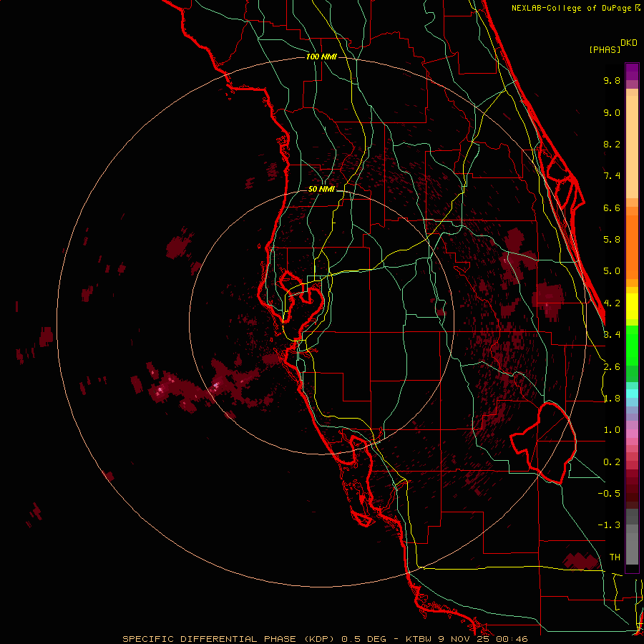This screenshot has width=644, height=644.
Task: Click the 7.4 value on the color scale
Action: tap(612, 176)
